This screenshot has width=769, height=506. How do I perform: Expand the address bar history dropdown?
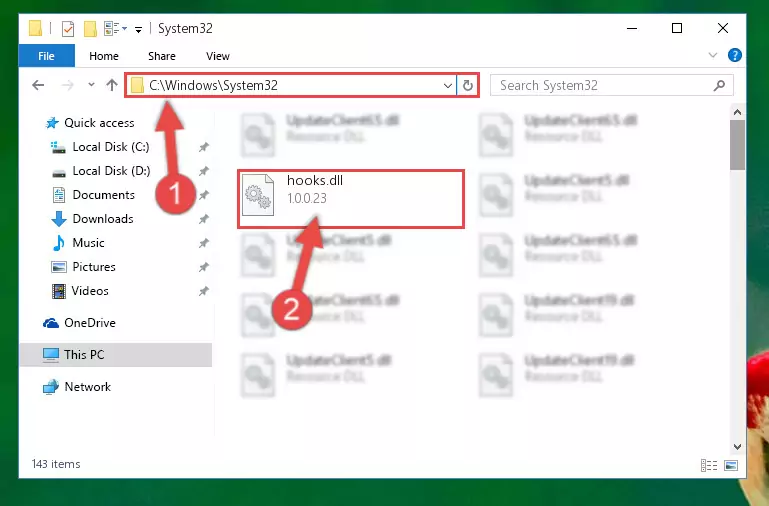pos(447,86)
